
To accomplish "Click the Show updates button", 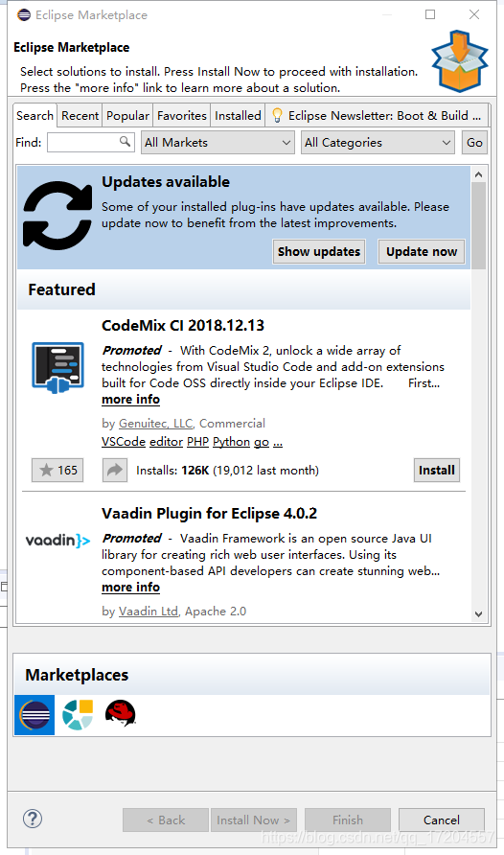I will (319, 251).
